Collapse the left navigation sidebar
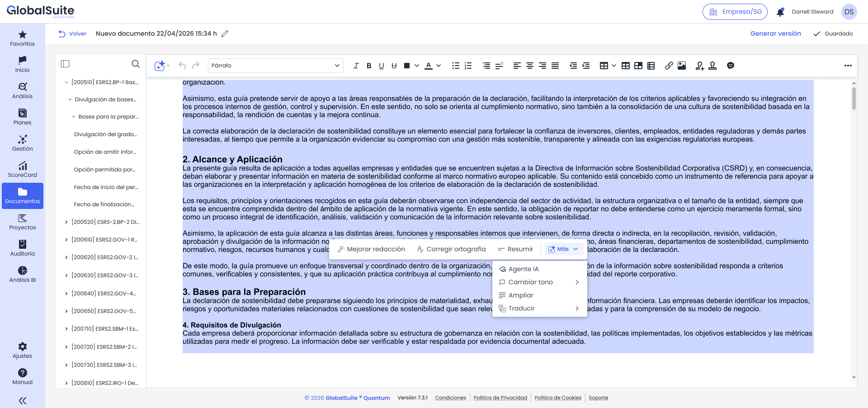Image resolution: width=868 pixels, height=408 pixels. pyautogui.click(x=23, y=400)
